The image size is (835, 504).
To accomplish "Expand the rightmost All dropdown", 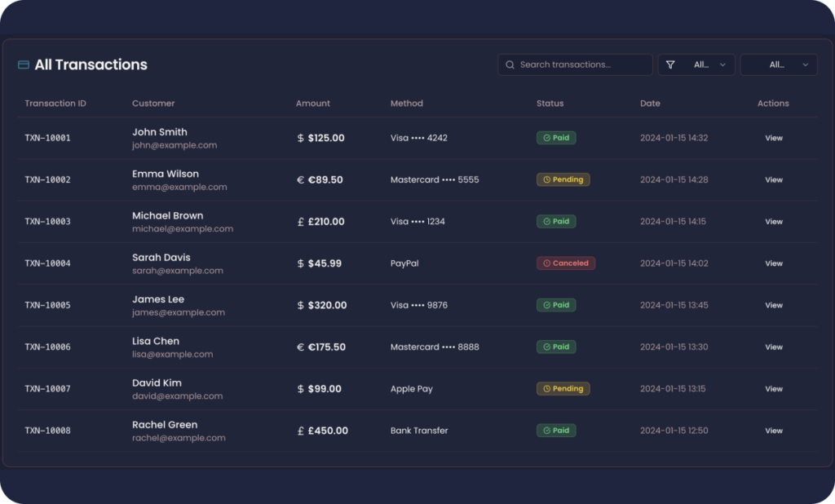I will point(779,64).
